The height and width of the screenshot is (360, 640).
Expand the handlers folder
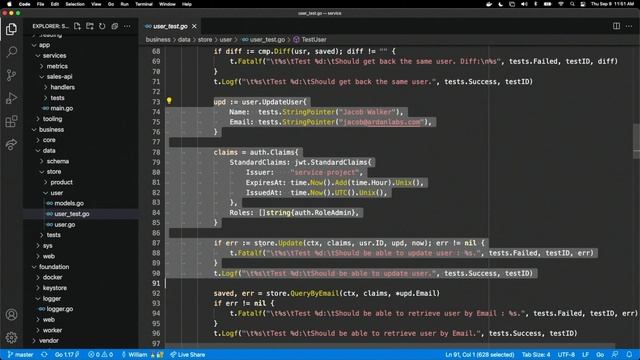[62, 87]
